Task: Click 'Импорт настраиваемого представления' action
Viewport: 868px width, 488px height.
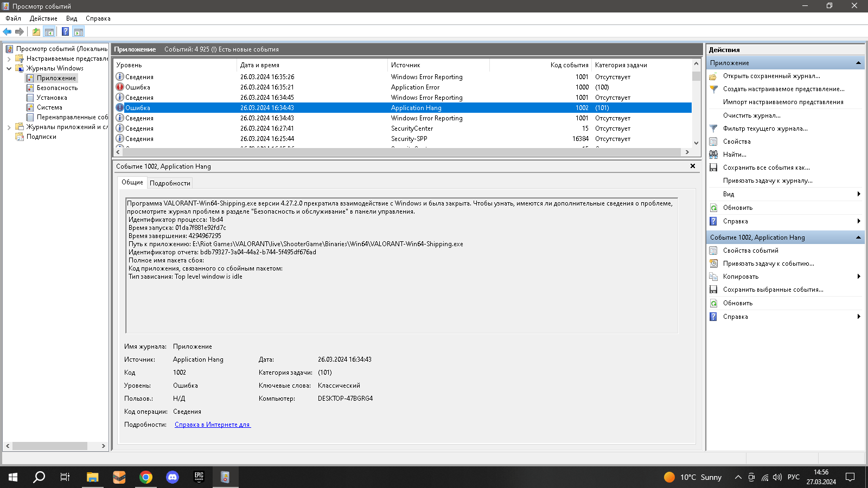Action: 783,102
